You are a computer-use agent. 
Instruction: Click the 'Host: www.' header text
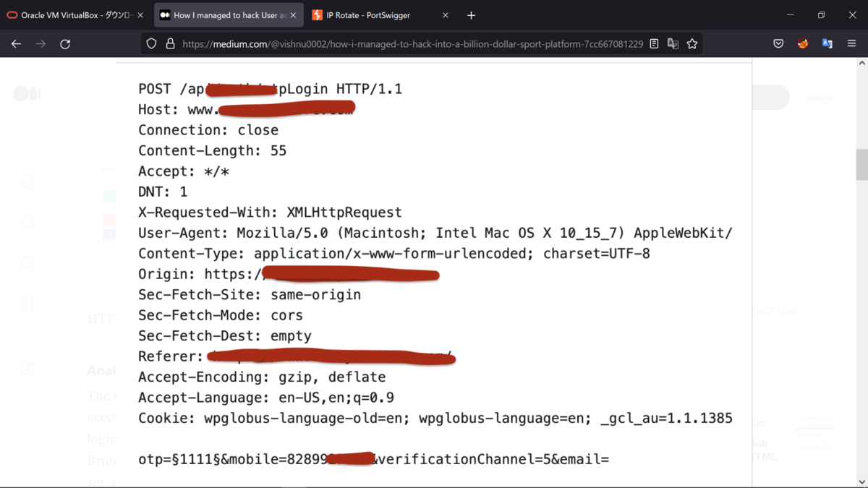point(177,110)
